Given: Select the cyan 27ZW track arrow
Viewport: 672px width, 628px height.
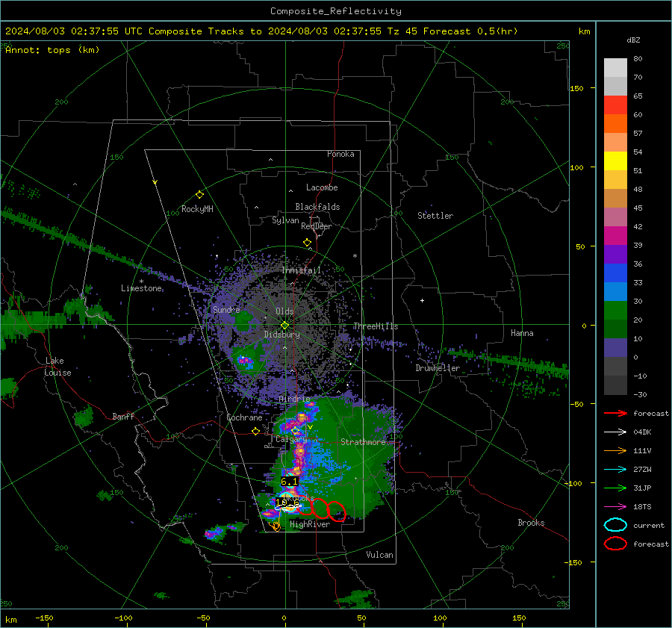Looking at the screenshot, I should pos(615,470).
